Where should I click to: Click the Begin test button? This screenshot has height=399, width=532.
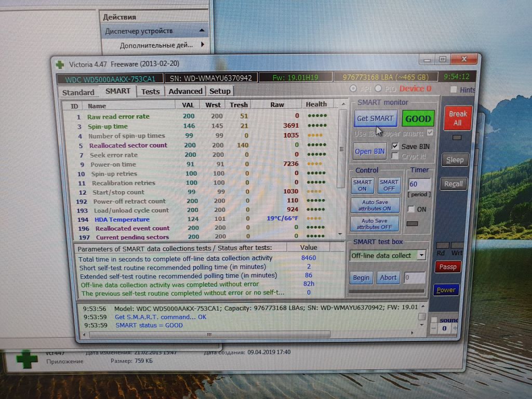pyautogui.click(x=361, y=277)
